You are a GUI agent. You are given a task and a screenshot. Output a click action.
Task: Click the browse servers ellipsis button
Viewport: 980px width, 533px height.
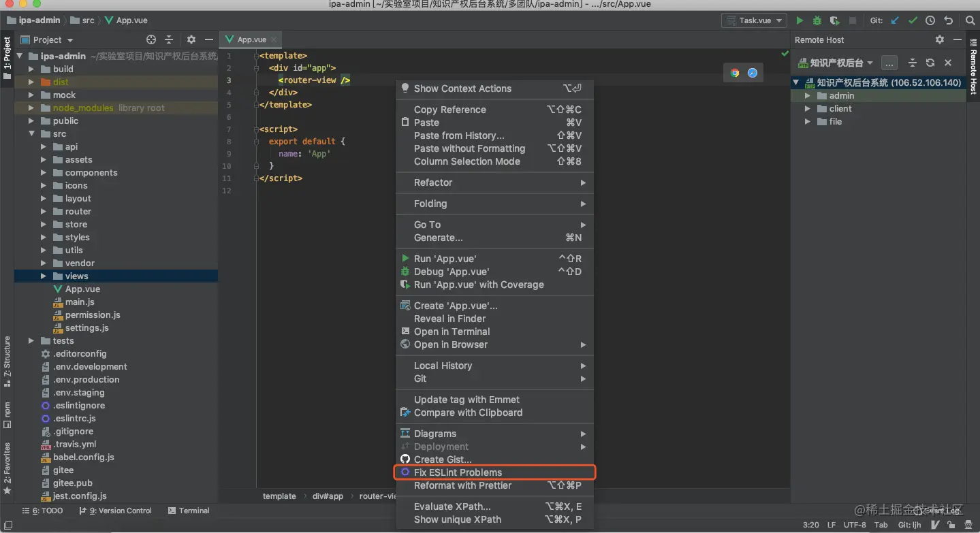[x=889, y=63]
